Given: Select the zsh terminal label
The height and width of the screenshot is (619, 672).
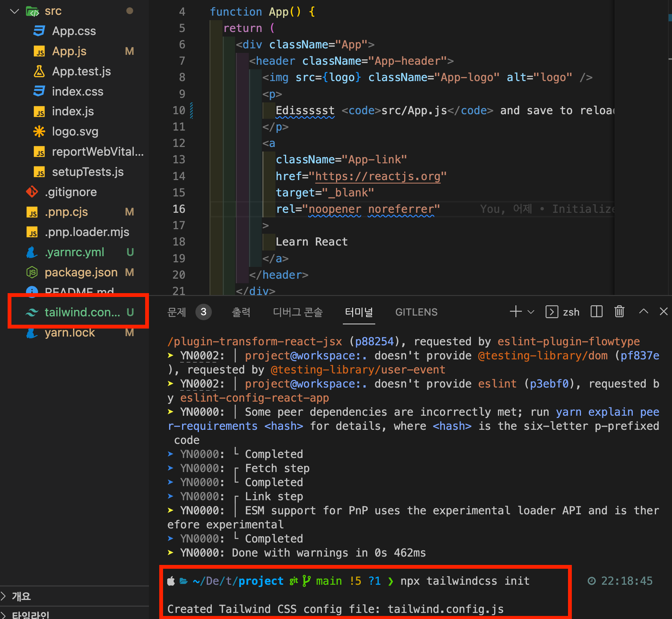Looking at the screenshot, I should pyautogui.click(x=571, y=313).
